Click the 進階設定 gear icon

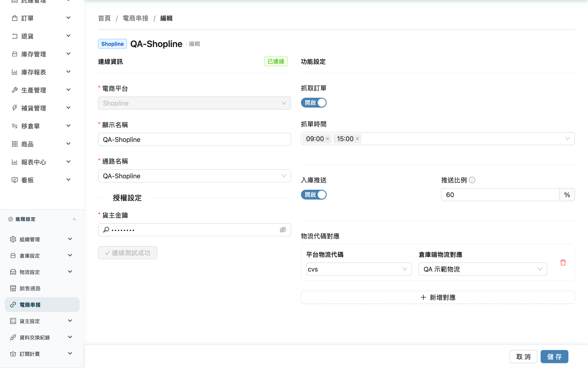(11, 219)
